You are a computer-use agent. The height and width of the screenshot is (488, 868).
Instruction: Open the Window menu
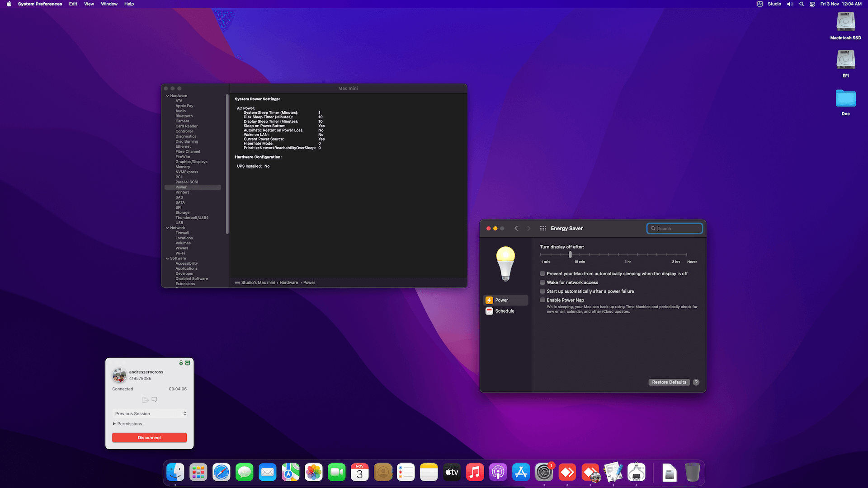point(109,4)
